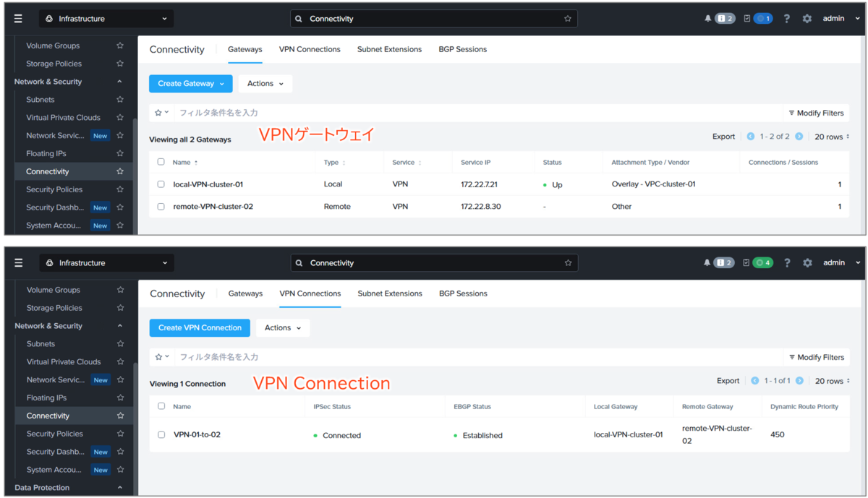868x498 pixels.
Task: Favorite Connectivity in the VPN Connections page sidebar
Action: (120, 416)
